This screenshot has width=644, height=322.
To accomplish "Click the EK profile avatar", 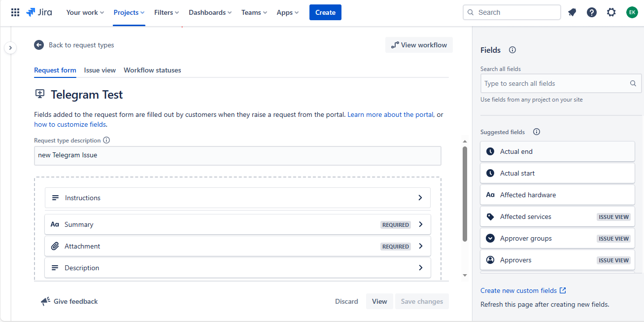I will 632,12.
